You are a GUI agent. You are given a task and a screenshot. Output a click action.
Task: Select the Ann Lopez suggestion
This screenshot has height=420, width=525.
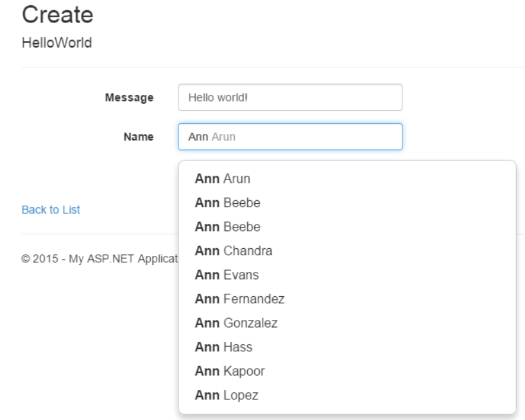[227, 396]
